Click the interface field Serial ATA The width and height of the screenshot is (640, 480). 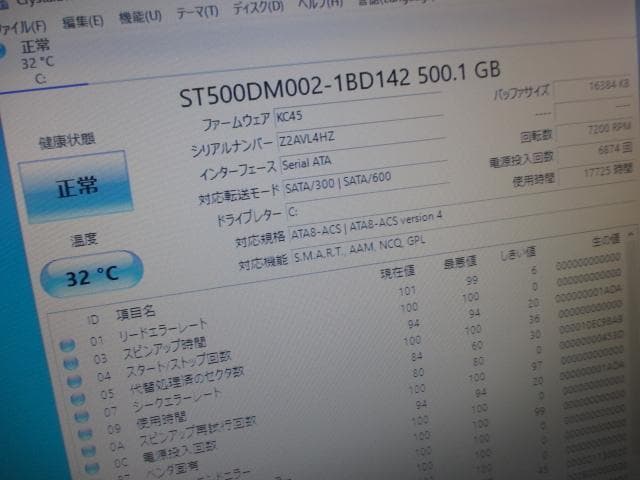363,158
